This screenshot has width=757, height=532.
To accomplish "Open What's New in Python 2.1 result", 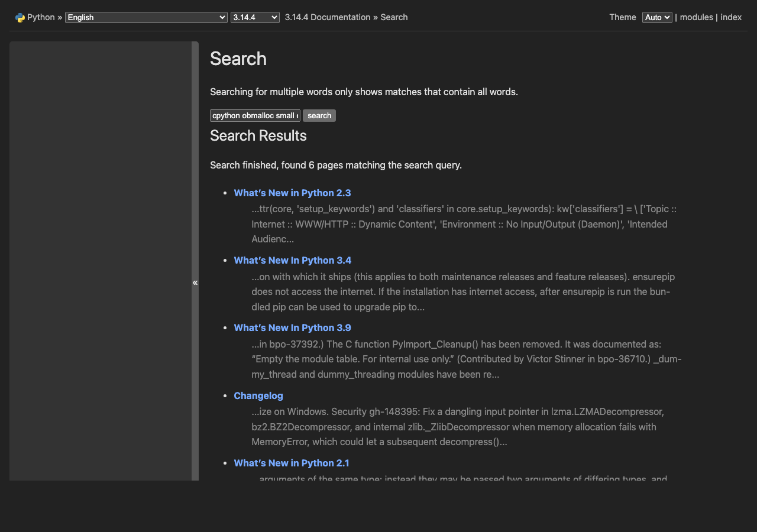I will (x=292, y=463).
